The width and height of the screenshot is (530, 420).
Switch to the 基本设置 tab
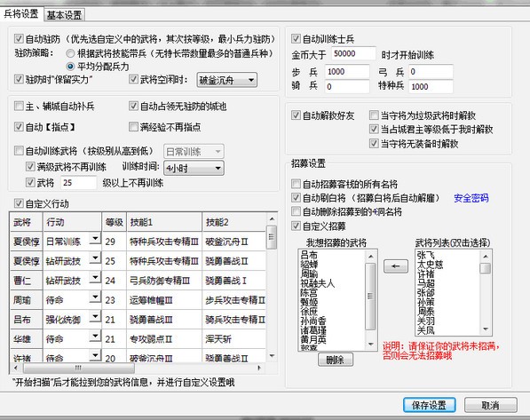pos(64,15)
